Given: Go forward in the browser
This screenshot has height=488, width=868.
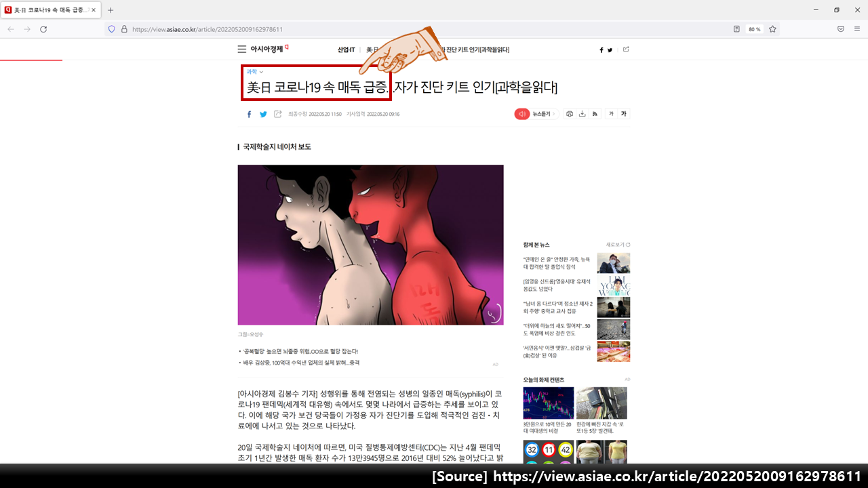Looking at the screenshot, I should (x=27, y=29).
